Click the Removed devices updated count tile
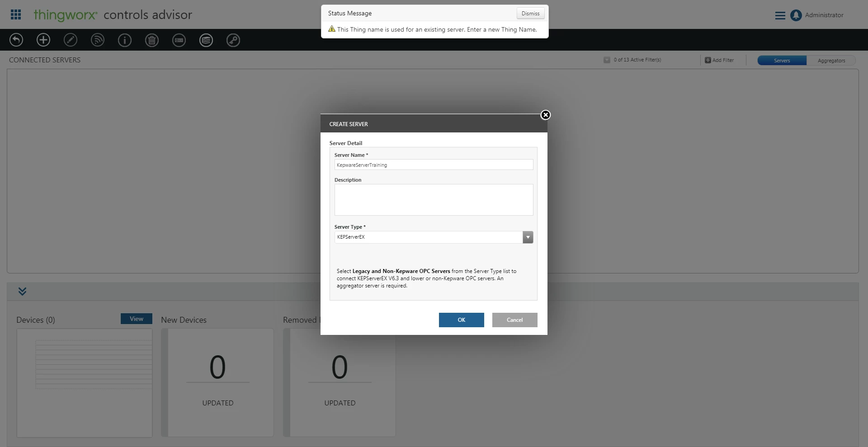Screen dimensions: 868x447 tap(340, 382)
